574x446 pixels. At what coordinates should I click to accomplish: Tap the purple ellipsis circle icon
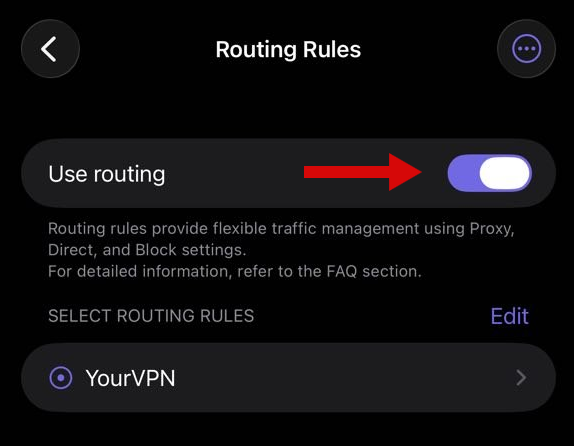(x=526, y=49)
